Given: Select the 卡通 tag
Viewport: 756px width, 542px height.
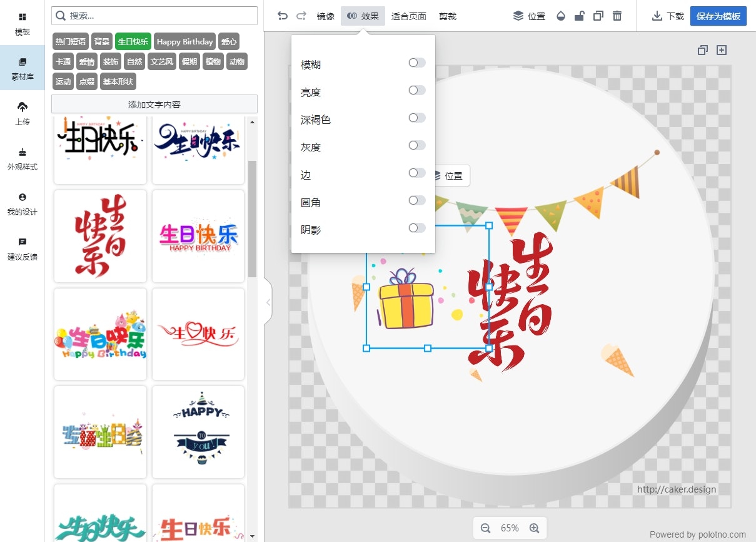Looking at the screenshot, I should (63, 61).
